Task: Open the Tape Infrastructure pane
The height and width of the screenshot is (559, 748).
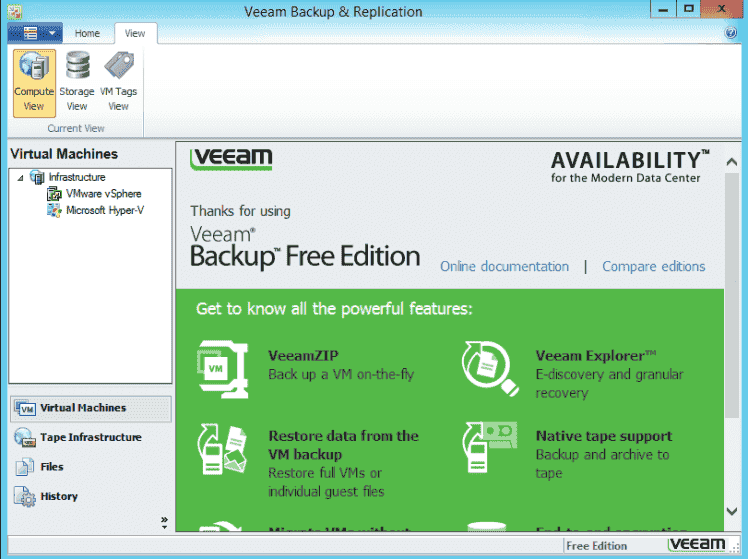Action: (x=91, y=437)
